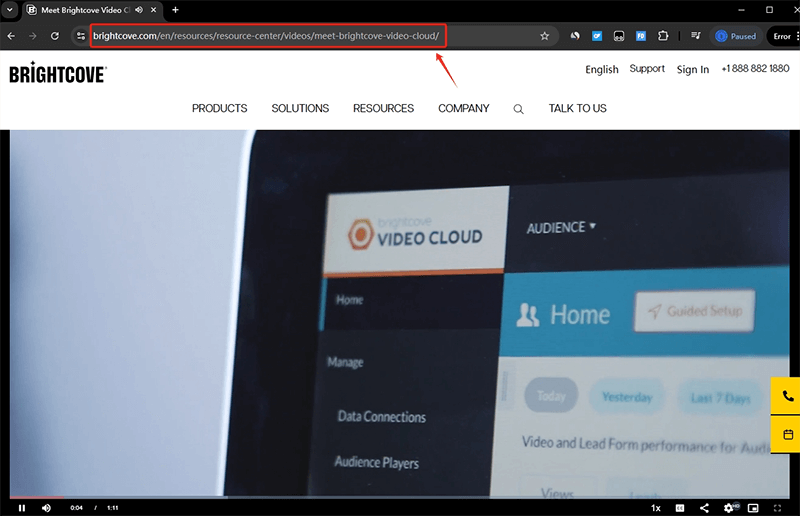Expand the English language selector

602,70
